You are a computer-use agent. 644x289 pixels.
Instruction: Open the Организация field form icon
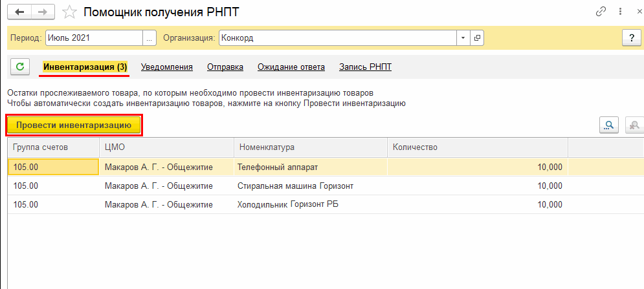click(478, 37)
